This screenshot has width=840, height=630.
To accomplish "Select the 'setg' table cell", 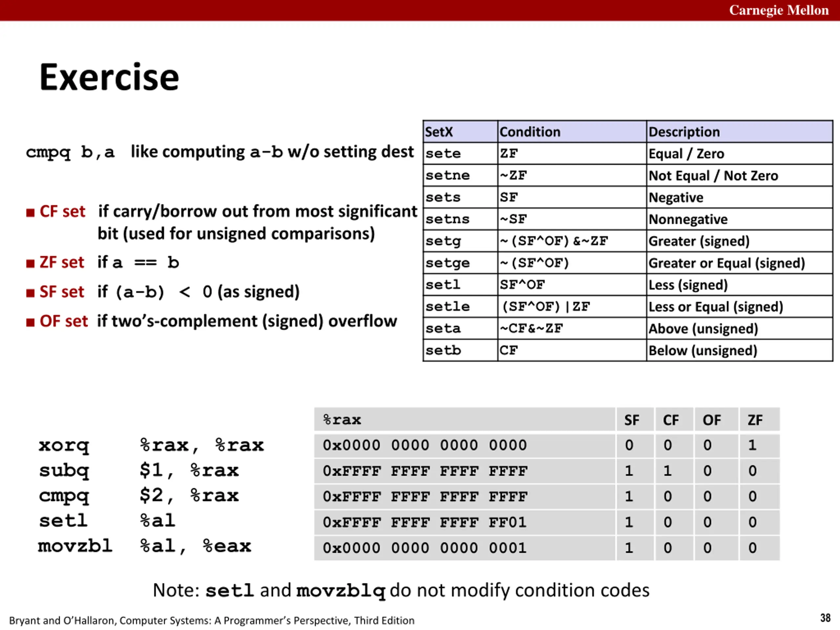I will (460, 241).
